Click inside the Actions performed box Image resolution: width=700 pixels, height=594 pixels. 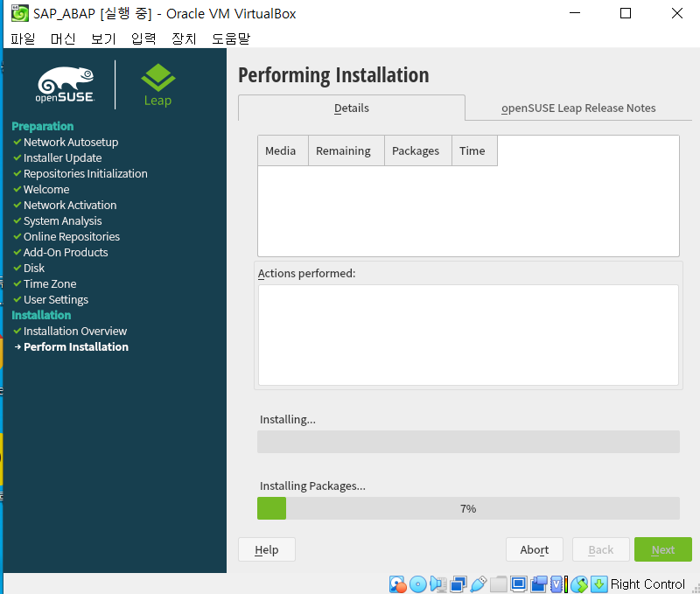point(468,335)
